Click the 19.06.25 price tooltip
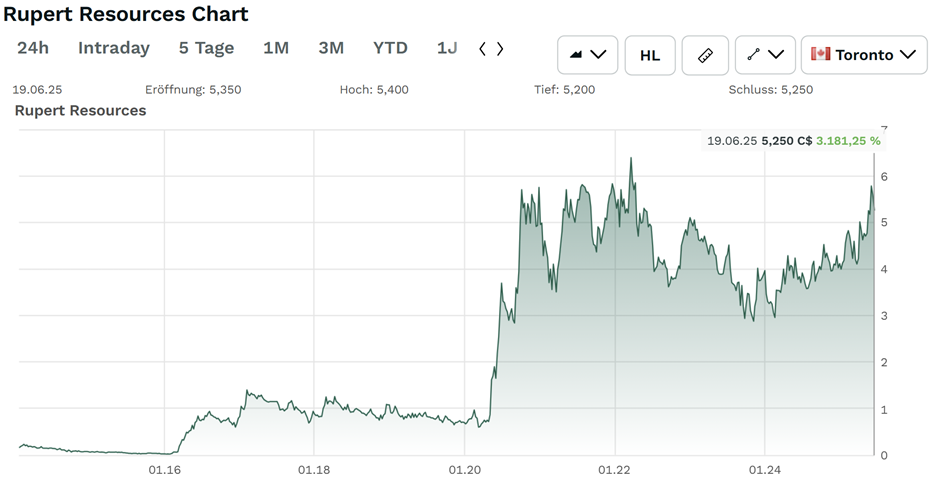The height and width of the screenshot is (498, 936). 793,141
